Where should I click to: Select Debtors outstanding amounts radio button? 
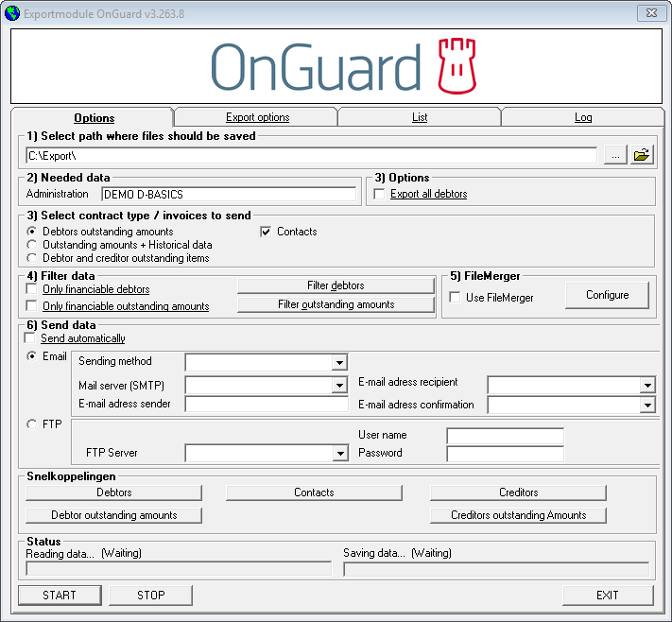click(32, 232)
